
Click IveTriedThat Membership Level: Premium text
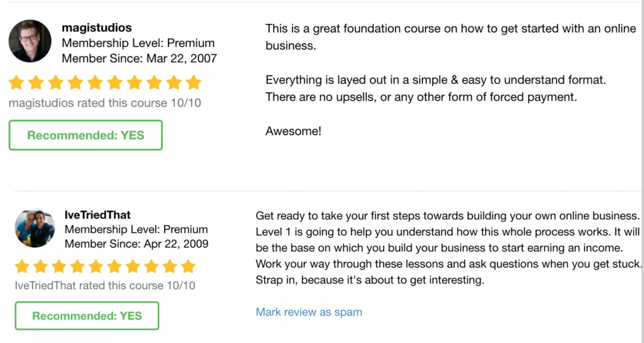coord(136,229)
